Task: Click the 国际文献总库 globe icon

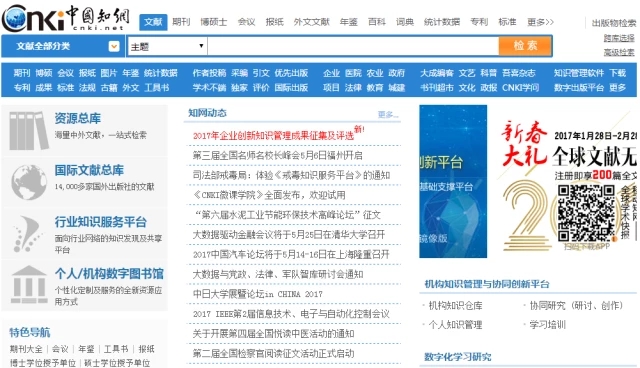Action: click(29, 182)
